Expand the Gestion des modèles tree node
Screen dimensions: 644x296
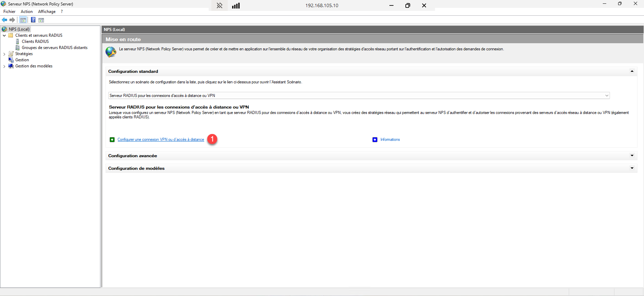(x=4, y=66)
